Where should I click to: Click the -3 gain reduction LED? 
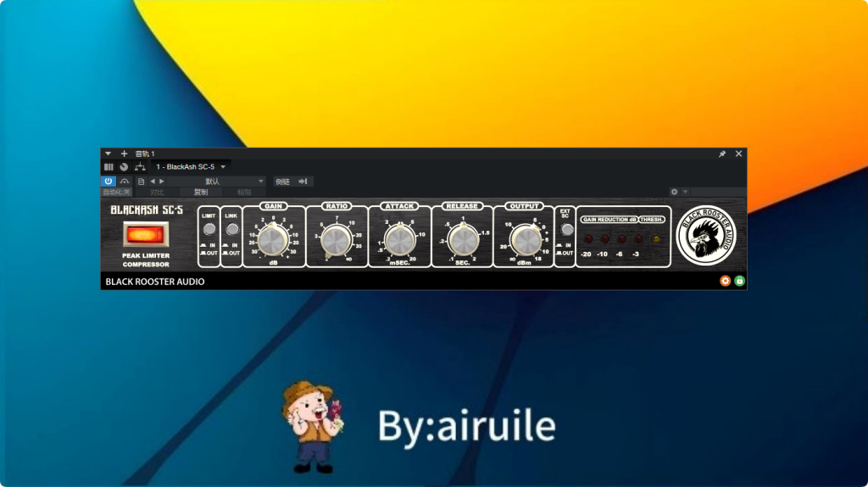[638, 239]
